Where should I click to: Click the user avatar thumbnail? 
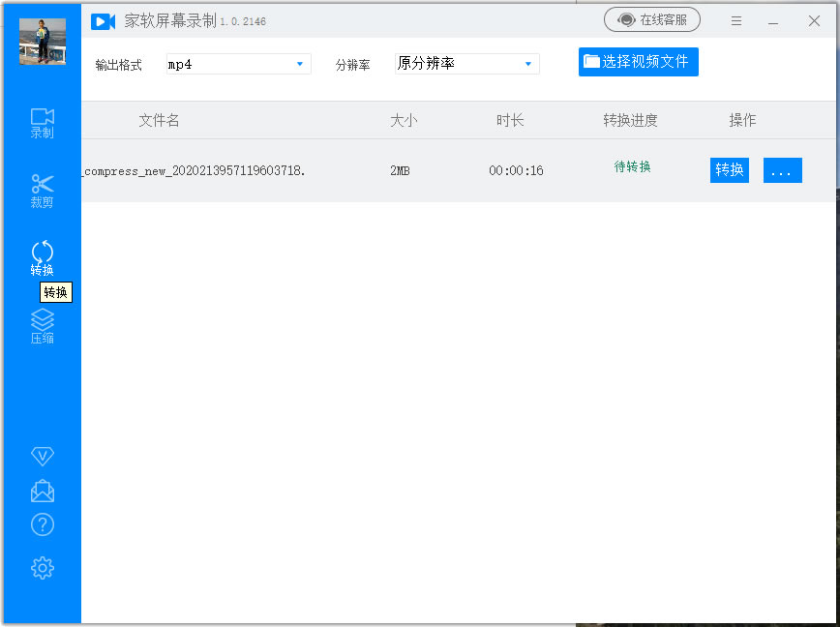coord(42,41)
